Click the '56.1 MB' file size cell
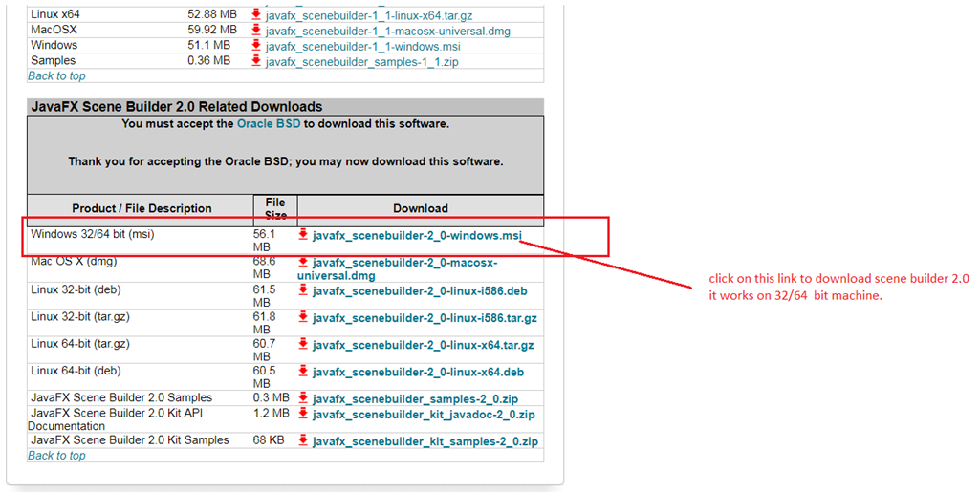The image size is (980, 492). (264, 241)
